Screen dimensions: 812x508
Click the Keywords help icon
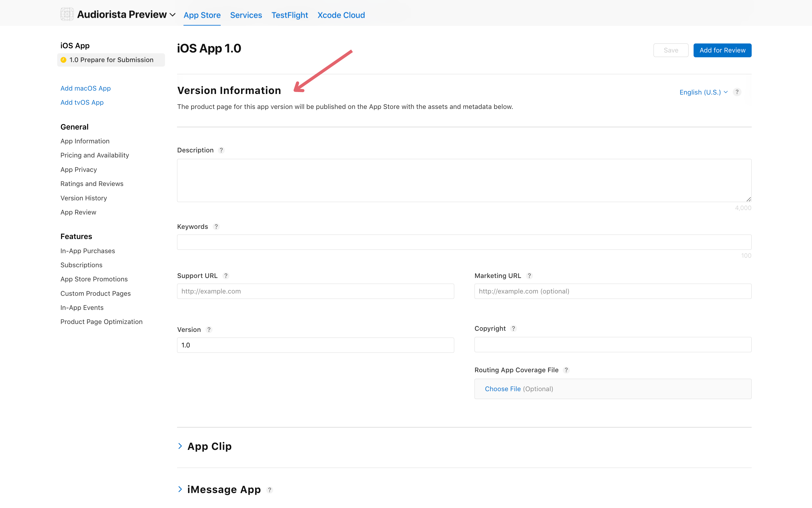pyautogui.click(x=216, y=227)
